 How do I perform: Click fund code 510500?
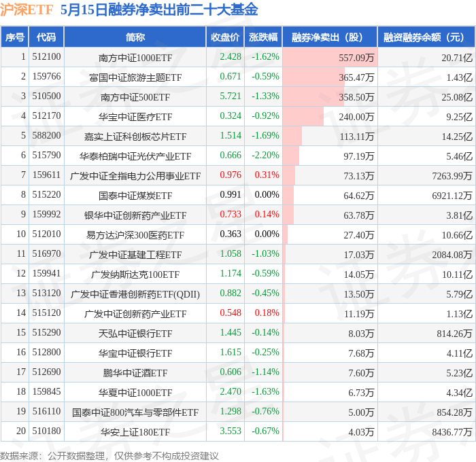point(46,96)
